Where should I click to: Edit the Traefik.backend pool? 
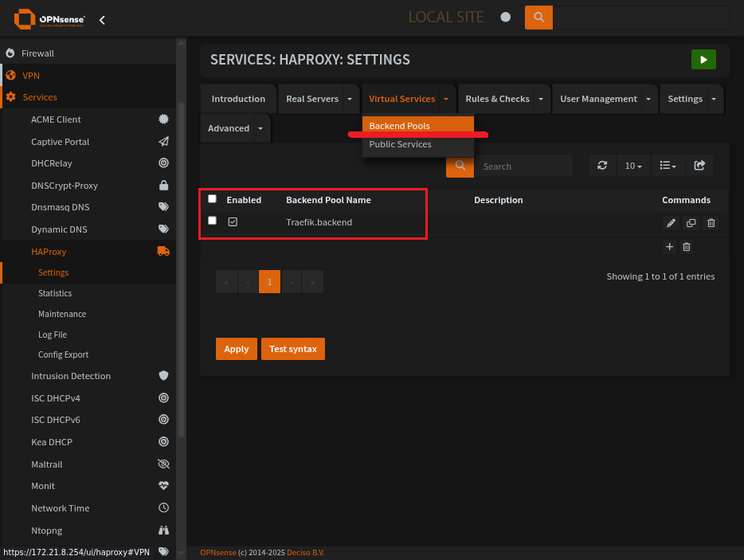pyautogui.click(x=671, y=222)
